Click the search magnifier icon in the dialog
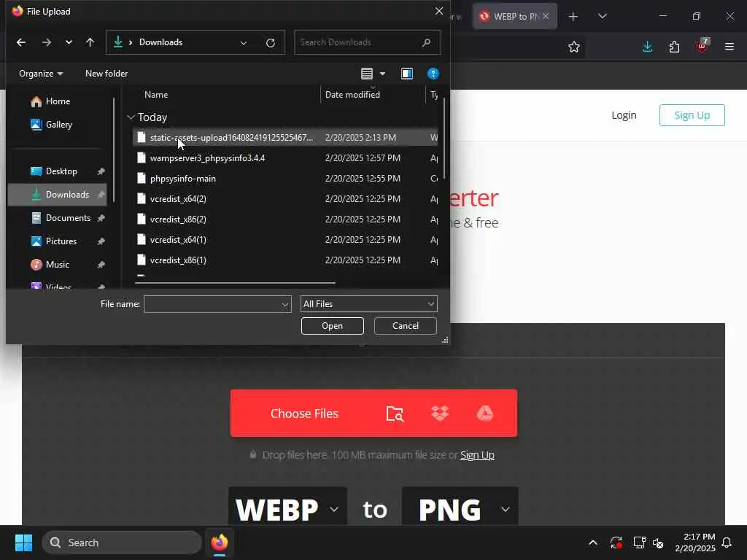747x560 pixels. point(426,42)
